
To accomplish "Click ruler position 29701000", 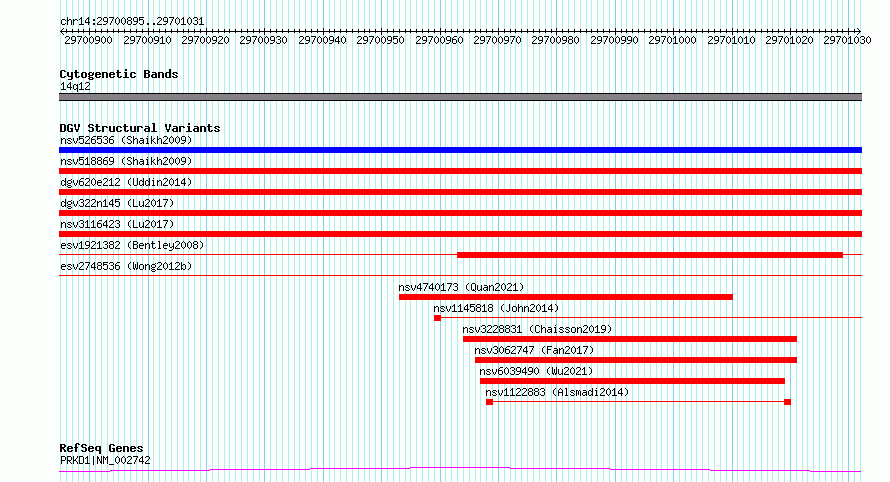I will tap(672, 40).
